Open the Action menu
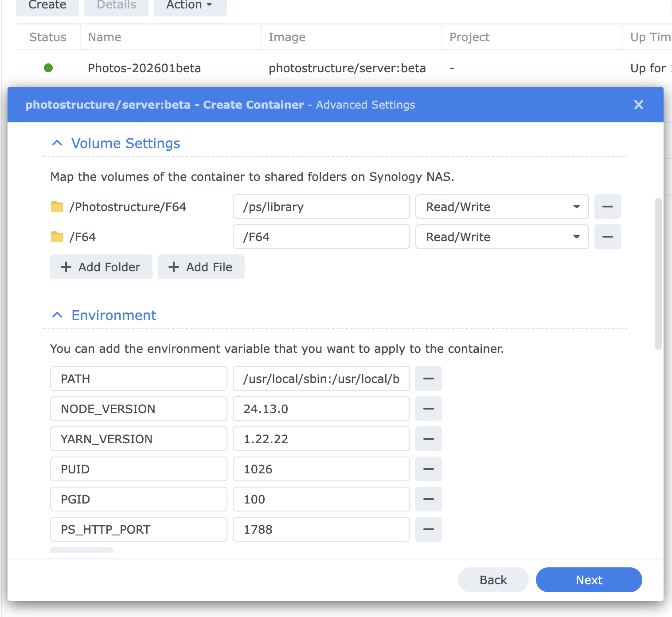The height and width of the screenshot is (617, 672). [x=190, y=5]
